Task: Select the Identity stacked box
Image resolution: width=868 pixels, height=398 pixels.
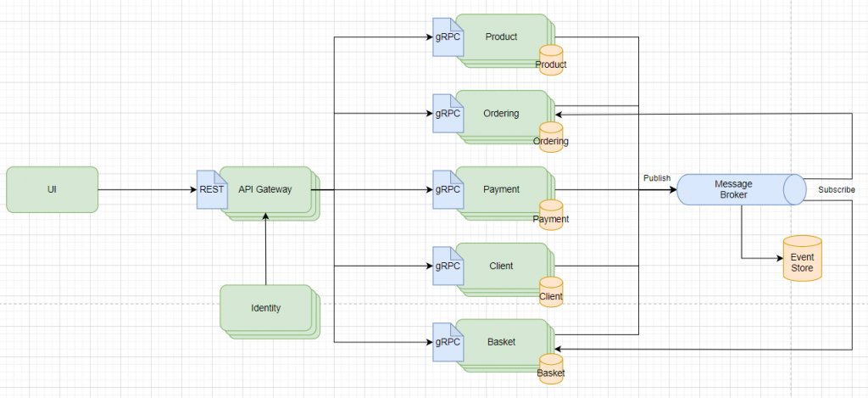Action: pyautogui.click(x=270, y=311)
